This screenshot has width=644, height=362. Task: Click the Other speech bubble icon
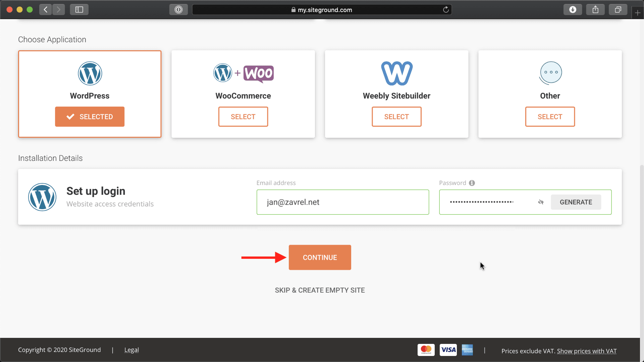tap(550, 73)
